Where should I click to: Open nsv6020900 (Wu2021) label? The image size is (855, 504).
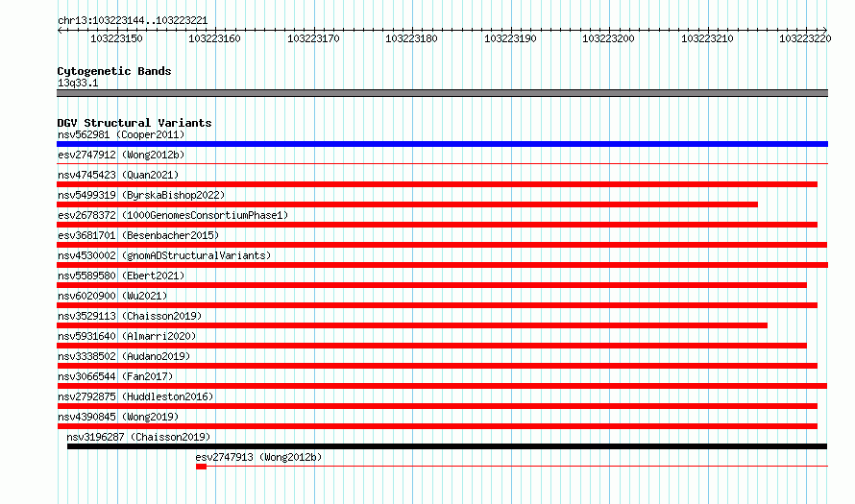coord(112,296)
